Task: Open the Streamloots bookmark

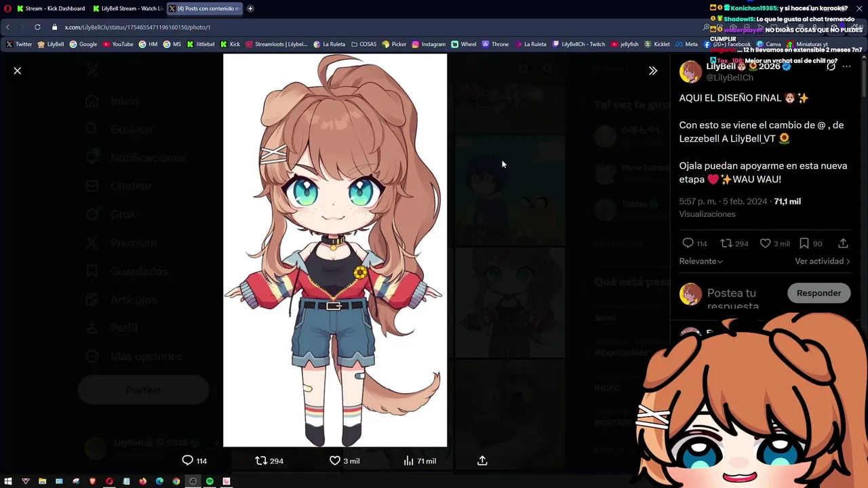Action: [x=277, y=44]
